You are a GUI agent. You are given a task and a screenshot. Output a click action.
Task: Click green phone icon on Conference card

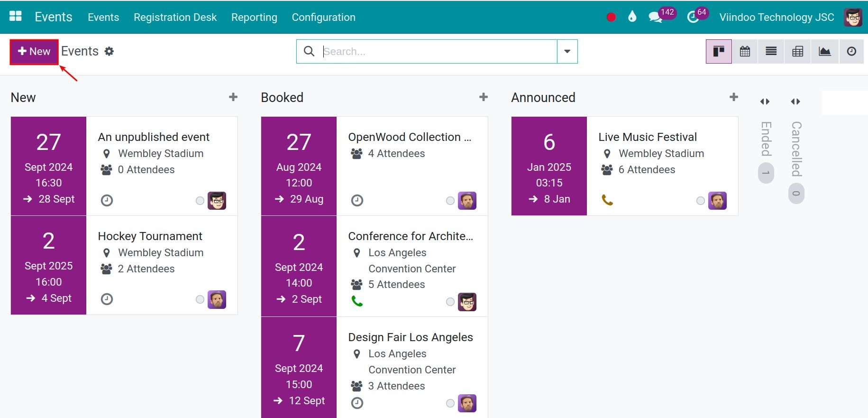pyautogui.click(x=357, y=301)
